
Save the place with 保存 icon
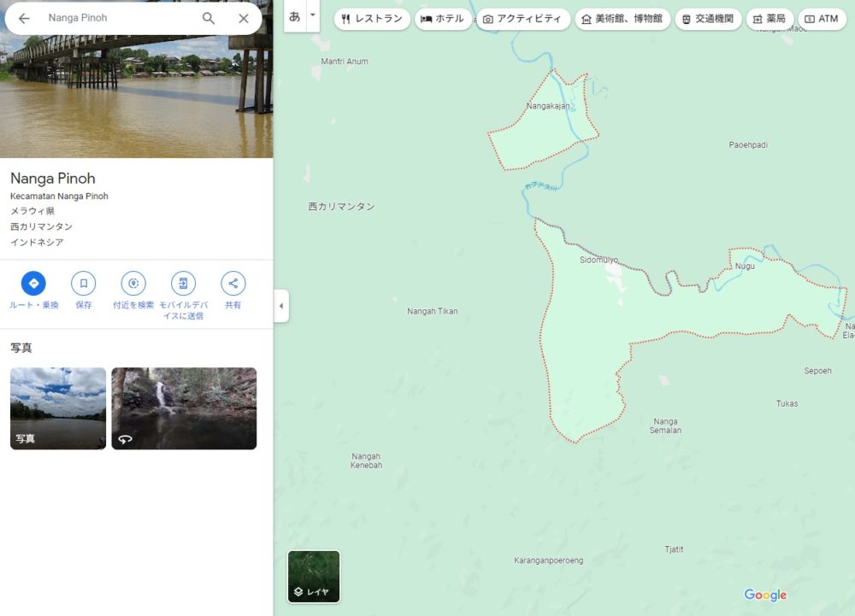tap(83, 284)
